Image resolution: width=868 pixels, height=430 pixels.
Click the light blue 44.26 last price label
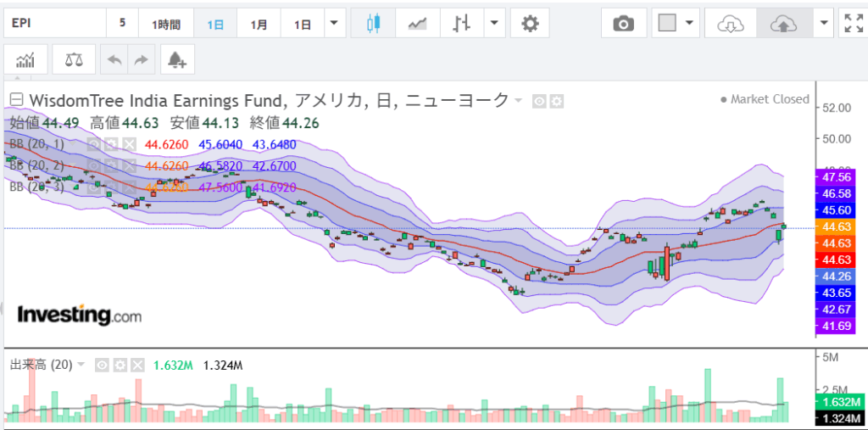point(837,276)
